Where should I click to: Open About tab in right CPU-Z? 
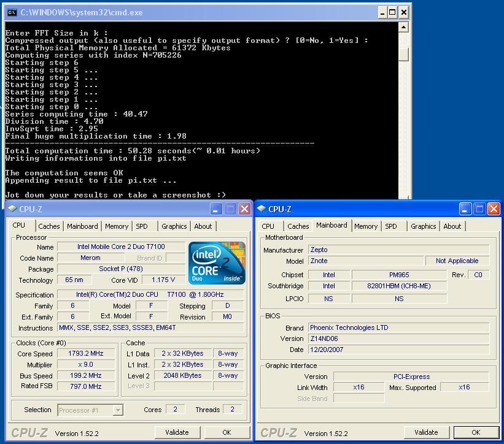(452, 226)
